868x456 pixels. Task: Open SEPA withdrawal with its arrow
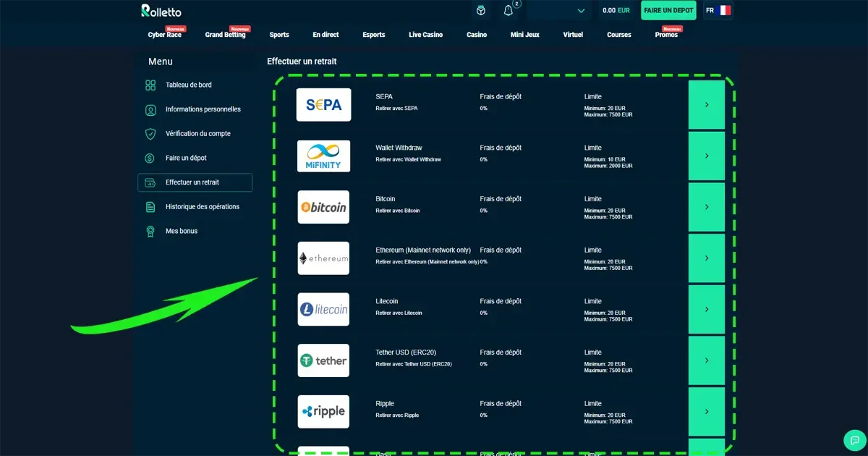[x=706, y=105]
